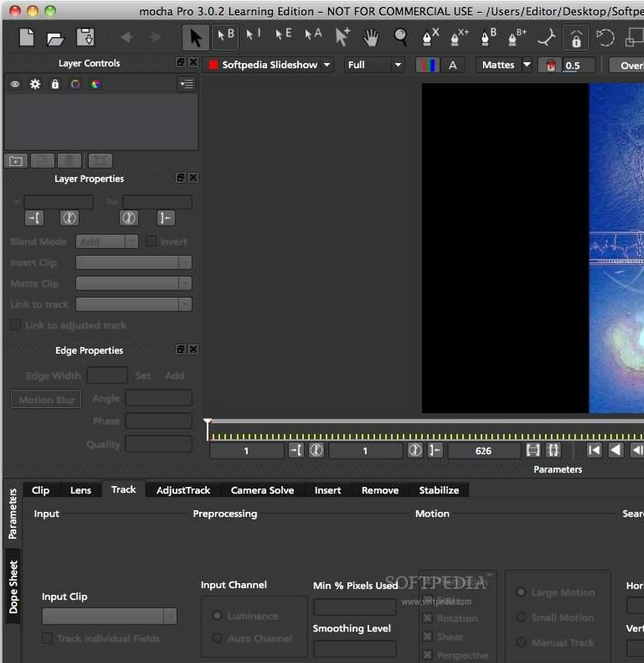Open the Full resolution dropdown
This screenshot has width=644, height=663.
[374, 65]
